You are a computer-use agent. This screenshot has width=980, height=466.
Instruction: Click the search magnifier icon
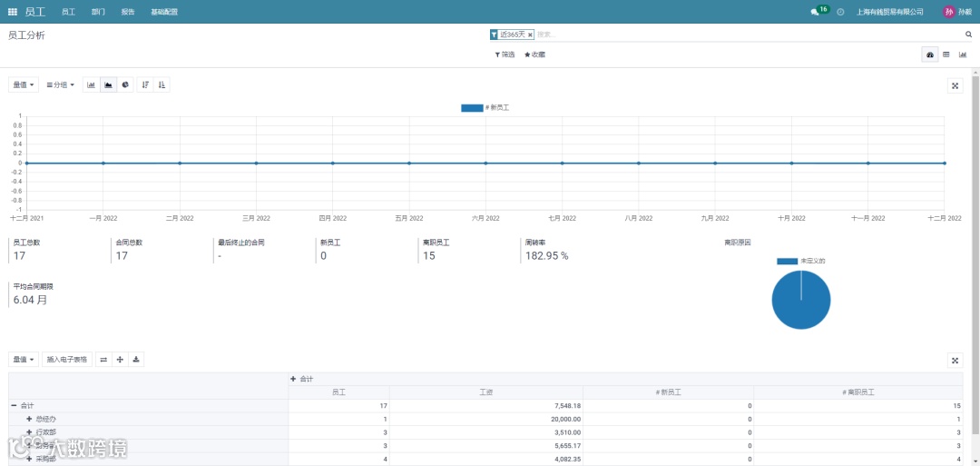(x=969, y=35)
